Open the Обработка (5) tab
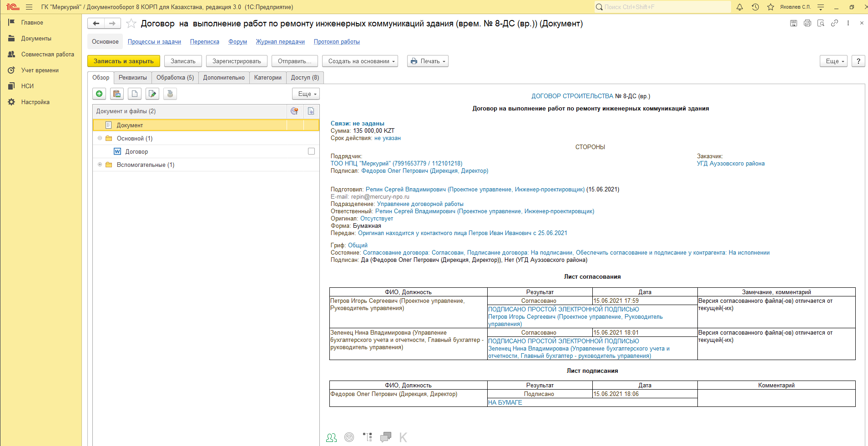 click(175, 78)
